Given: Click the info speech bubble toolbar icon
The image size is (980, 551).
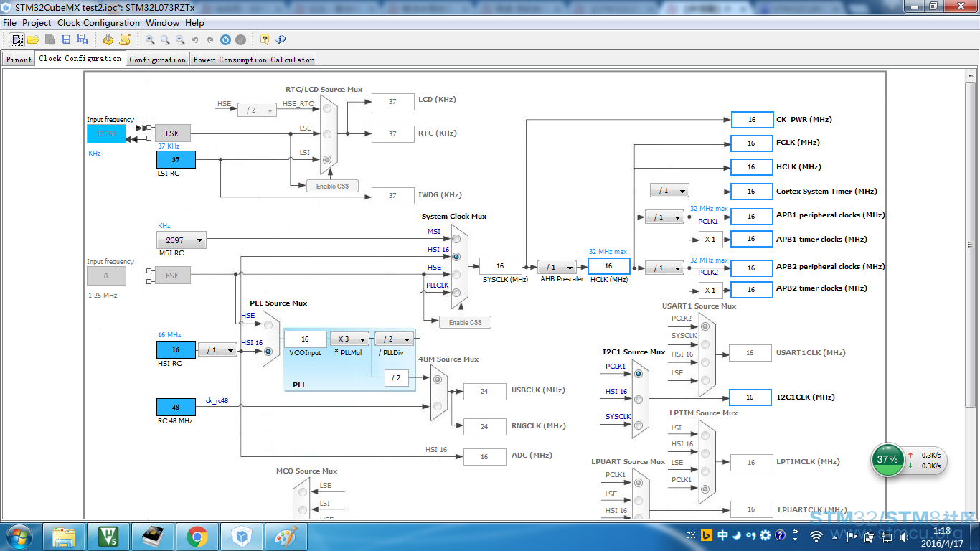Looking at the screenshot, I should (x=281, y=40).
